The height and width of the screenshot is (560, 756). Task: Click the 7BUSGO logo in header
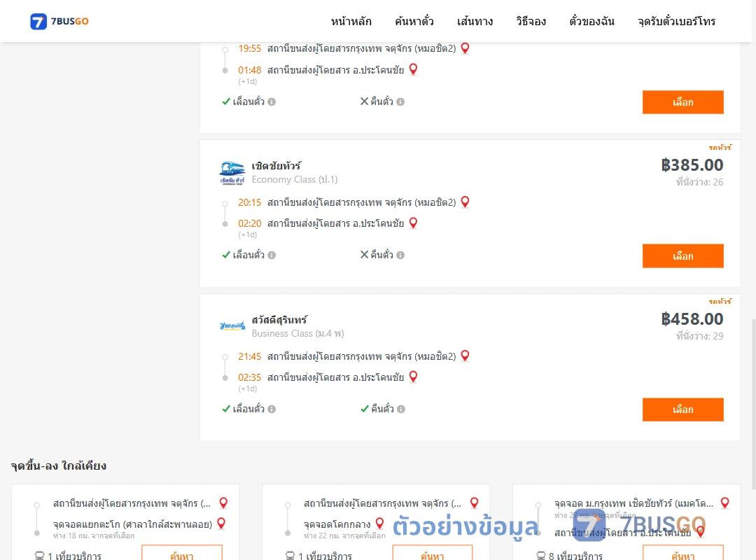point(59,21)
